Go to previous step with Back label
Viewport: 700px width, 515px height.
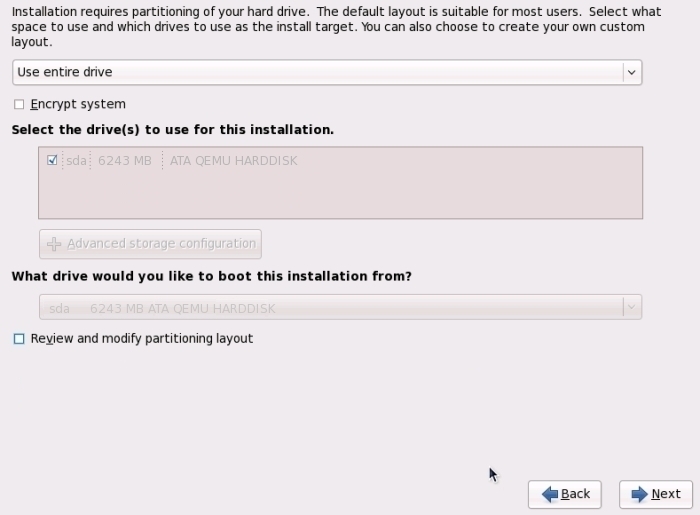click(575, 494)
